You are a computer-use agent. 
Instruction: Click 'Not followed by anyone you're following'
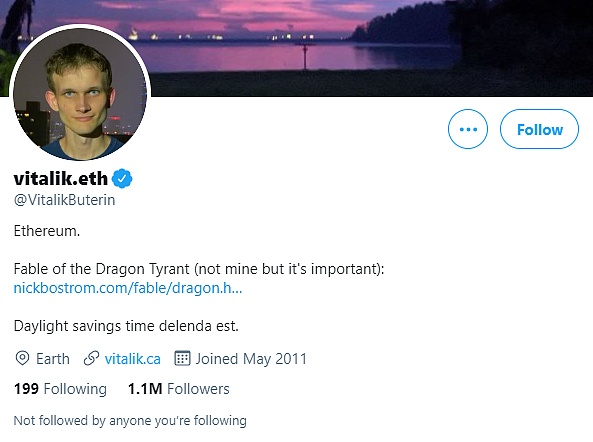point(130,420)
